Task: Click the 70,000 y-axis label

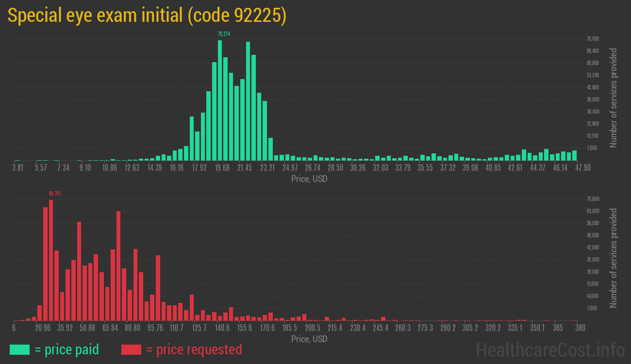Action: click(593, 199)
